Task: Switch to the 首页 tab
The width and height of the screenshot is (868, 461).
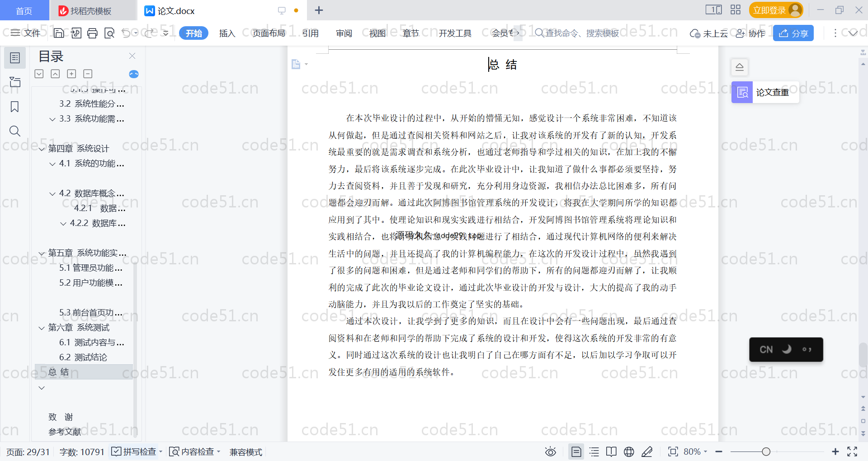Action: (24, 11)
